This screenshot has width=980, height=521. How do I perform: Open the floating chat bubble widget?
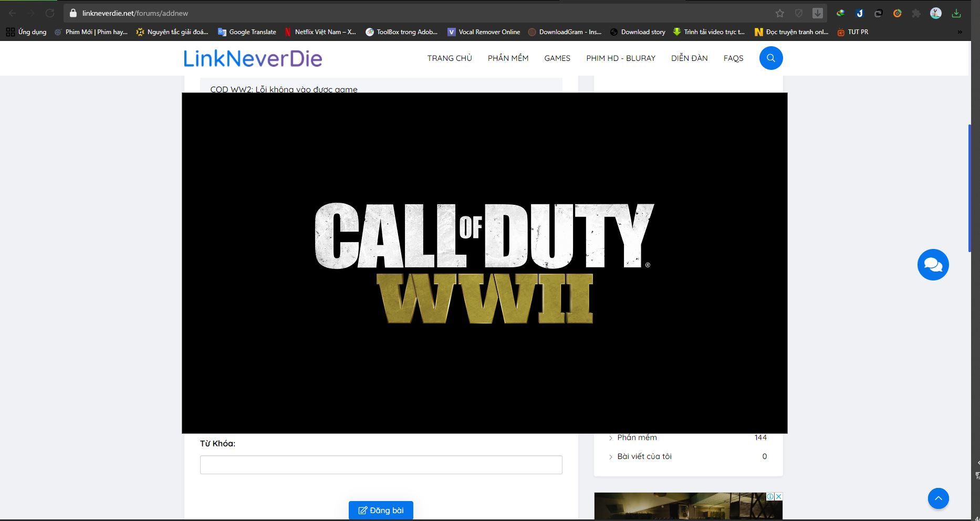[933, 264]
